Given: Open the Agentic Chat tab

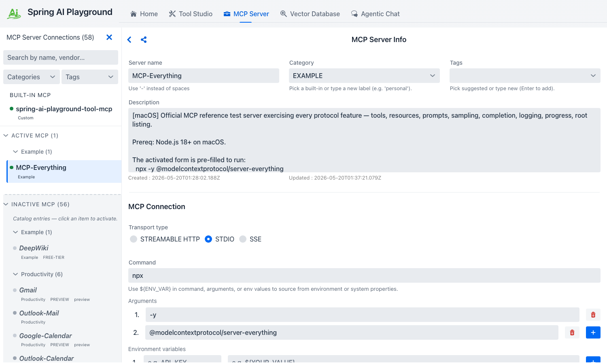Looking at the screenshot, I should coord(376,14).
